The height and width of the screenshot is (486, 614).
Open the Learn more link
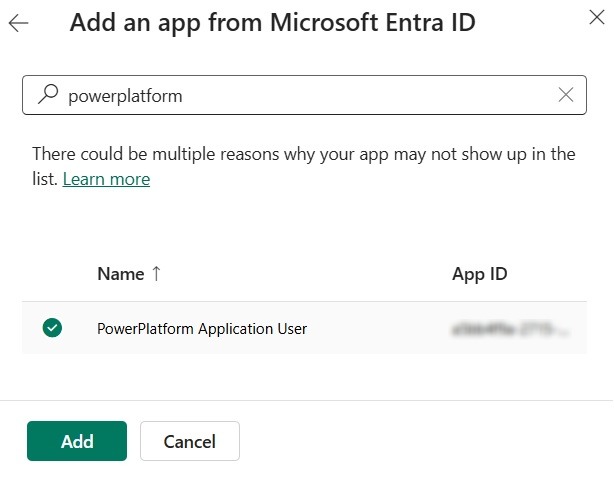pyautogui.click(x=106, y=179)
